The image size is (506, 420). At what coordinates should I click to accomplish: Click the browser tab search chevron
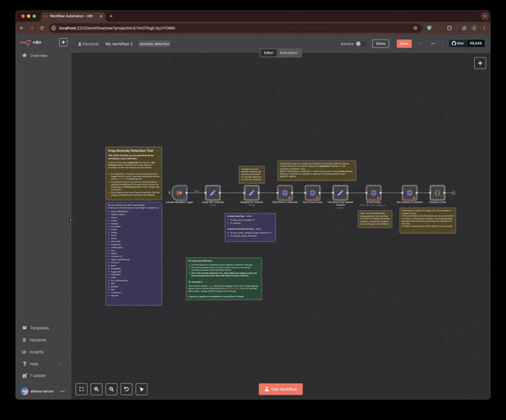(484, 16)
